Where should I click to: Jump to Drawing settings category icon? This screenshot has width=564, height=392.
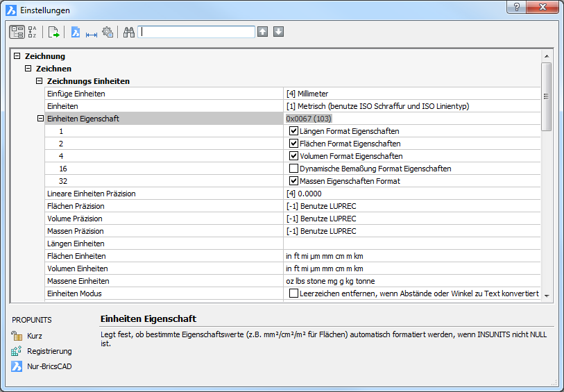click(76, 32)
